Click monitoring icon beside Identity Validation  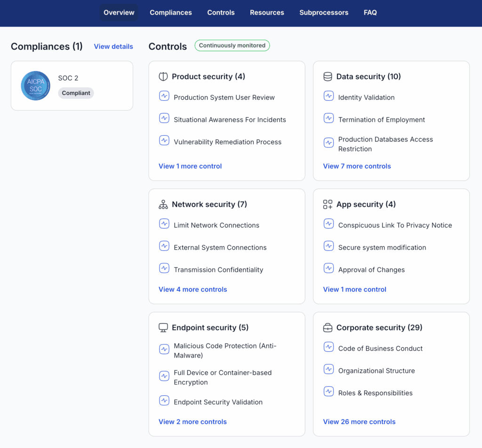click(329, 96)
